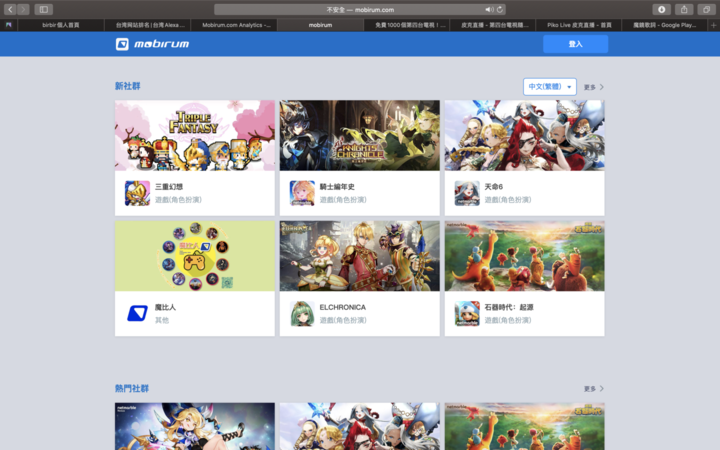The image size is (720, 450).
Task: Click the 登入 login button
Action: click(x=575, y=44)
